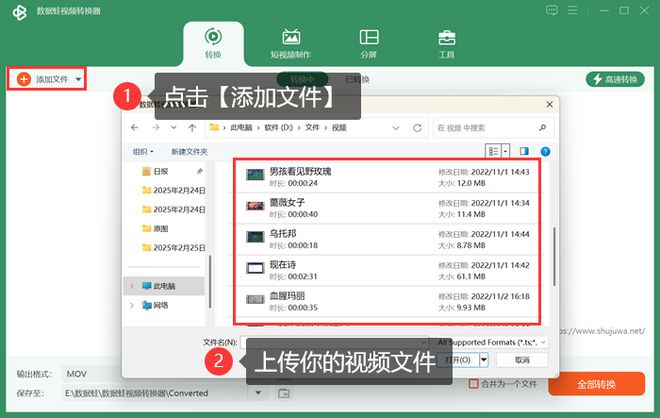The width and height of the screenshot is (660, 418).
Task: Select 此电脑 in the navigation tree
Action: [x=164, y=286]
